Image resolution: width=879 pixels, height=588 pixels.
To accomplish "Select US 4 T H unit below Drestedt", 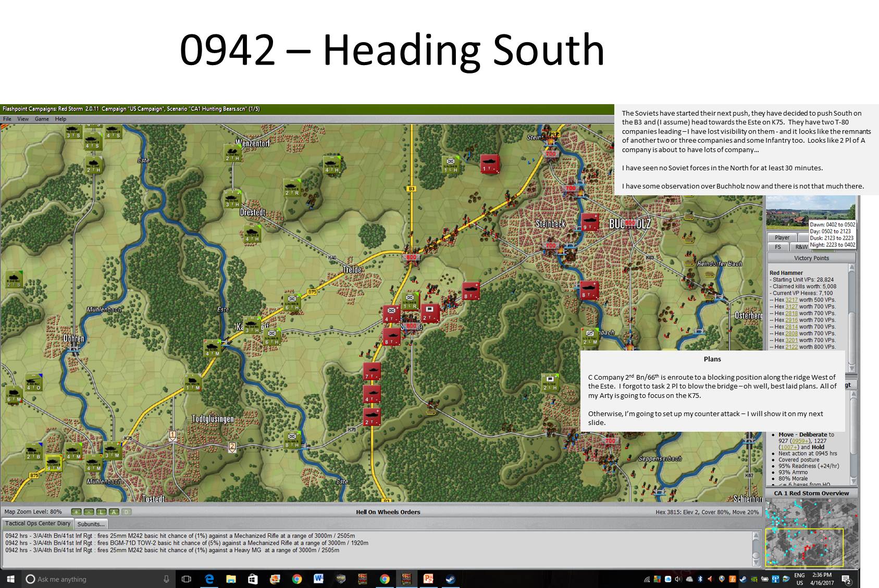I will tap(252, 233).
